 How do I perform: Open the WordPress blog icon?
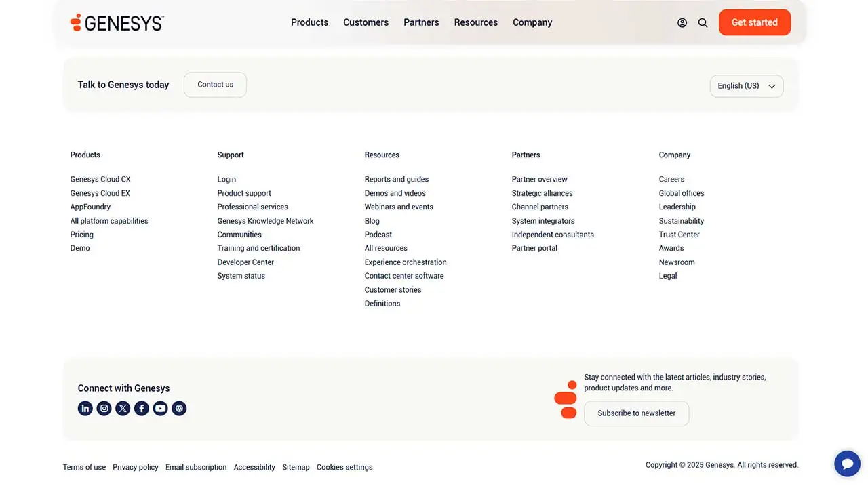pyautogui.click(x=179, y=409)
